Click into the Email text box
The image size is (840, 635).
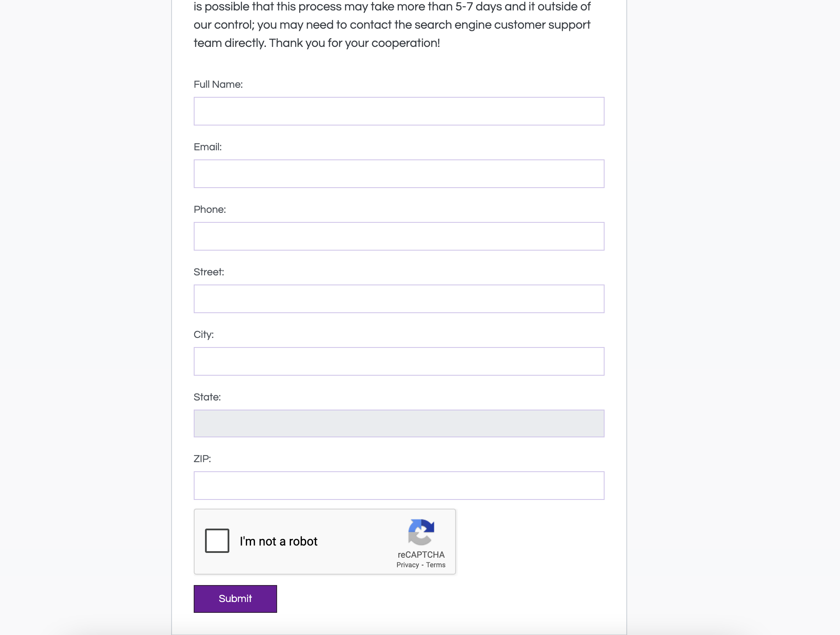point(399,174)
